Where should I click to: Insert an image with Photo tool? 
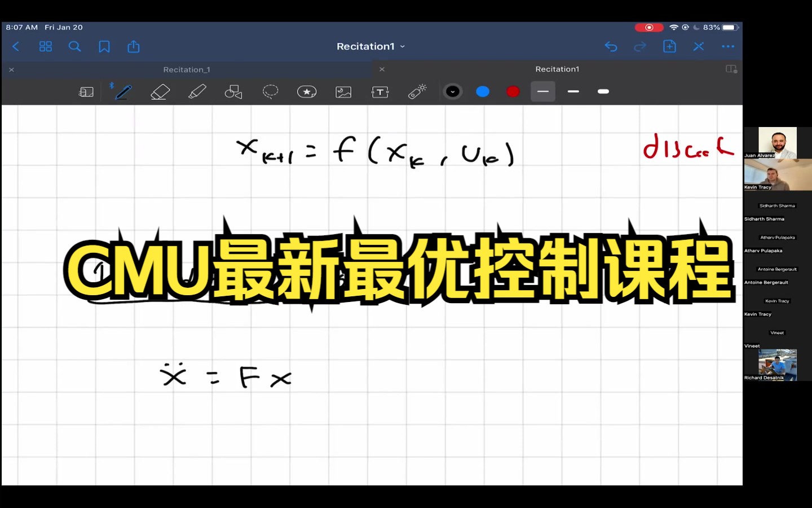pyautogui.click(x=343, y=91)
